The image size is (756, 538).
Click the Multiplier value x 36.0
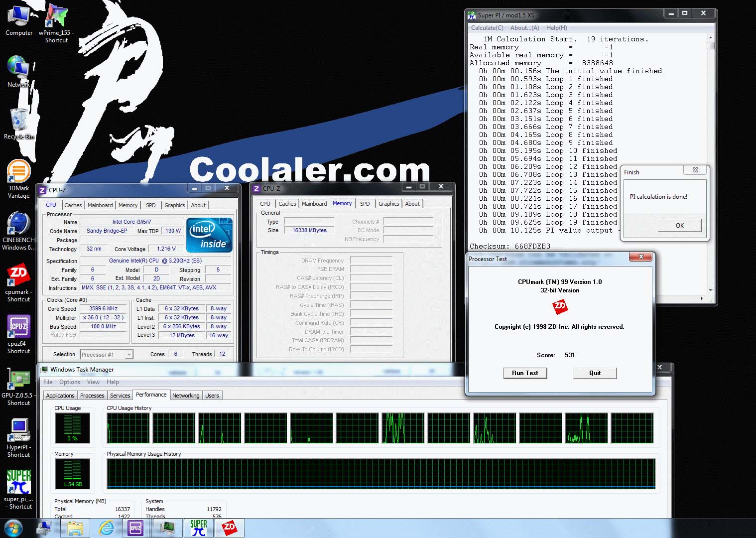tap(103, 318)
